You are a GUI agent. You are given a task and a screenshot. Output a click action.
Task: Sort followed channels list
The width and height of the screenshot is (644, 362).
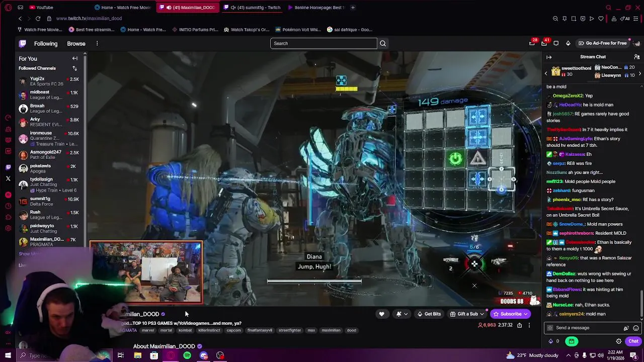74,68
